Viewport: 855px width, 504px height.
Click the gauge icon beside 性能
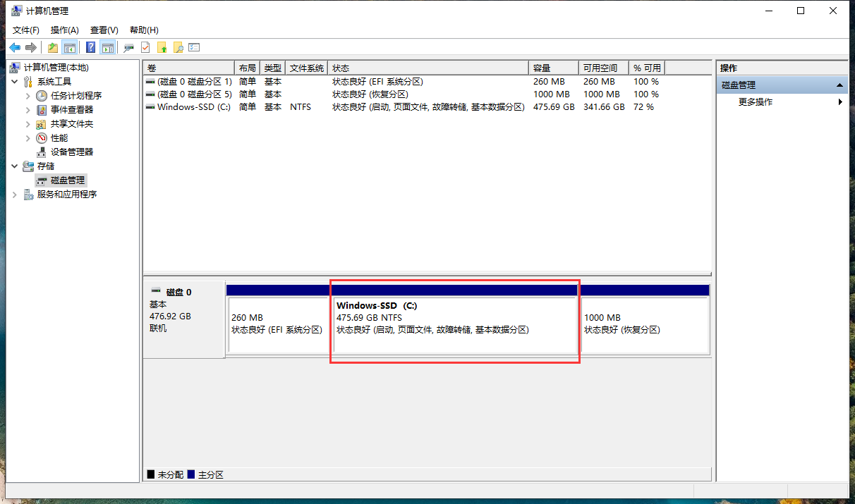pos(42,138)
